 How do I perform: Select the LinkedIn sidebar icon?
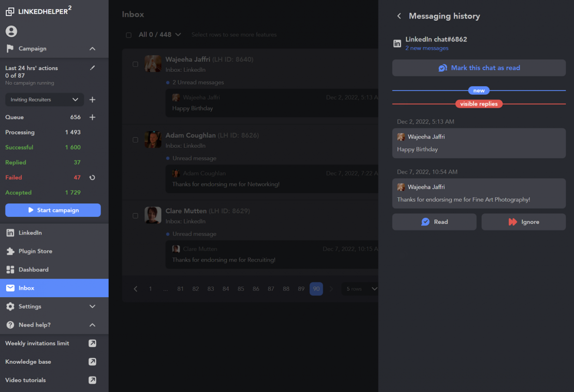coord(10,233)
